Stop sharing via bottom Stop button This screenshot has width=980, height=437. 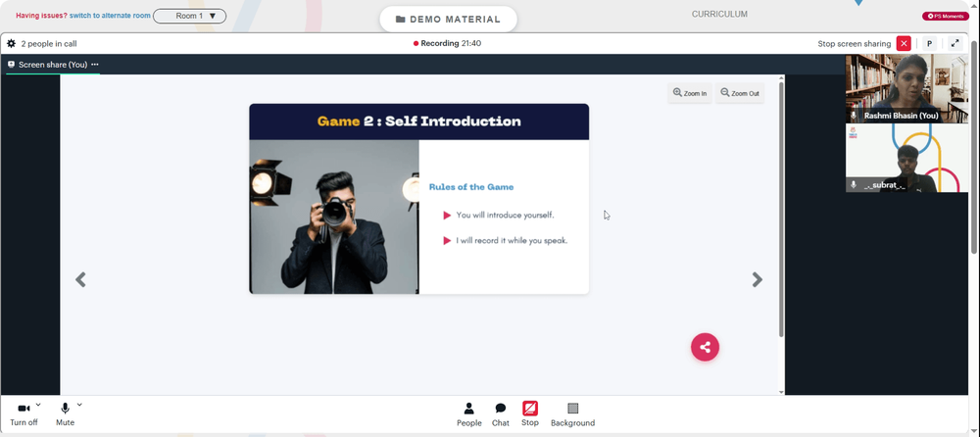pyautogui.click(x=530, y=413)
